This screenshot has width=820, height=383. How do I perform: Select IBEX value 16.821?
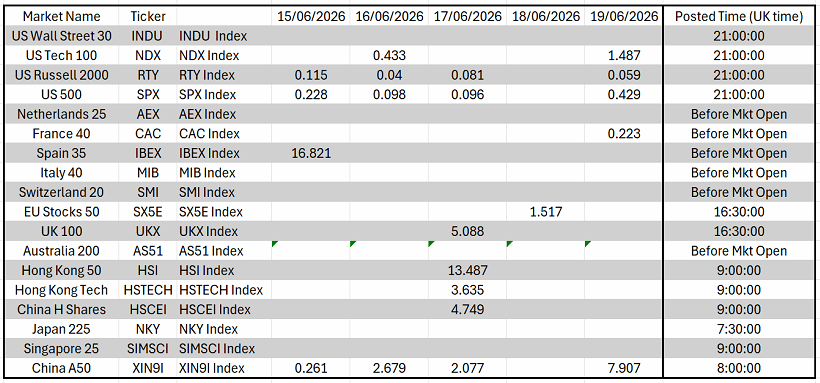311,153
